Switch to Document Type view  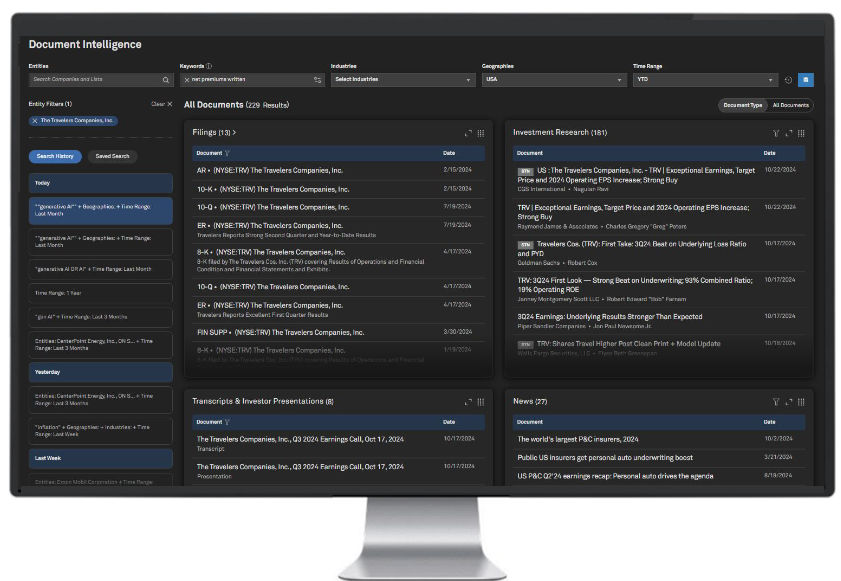[742, 105]
